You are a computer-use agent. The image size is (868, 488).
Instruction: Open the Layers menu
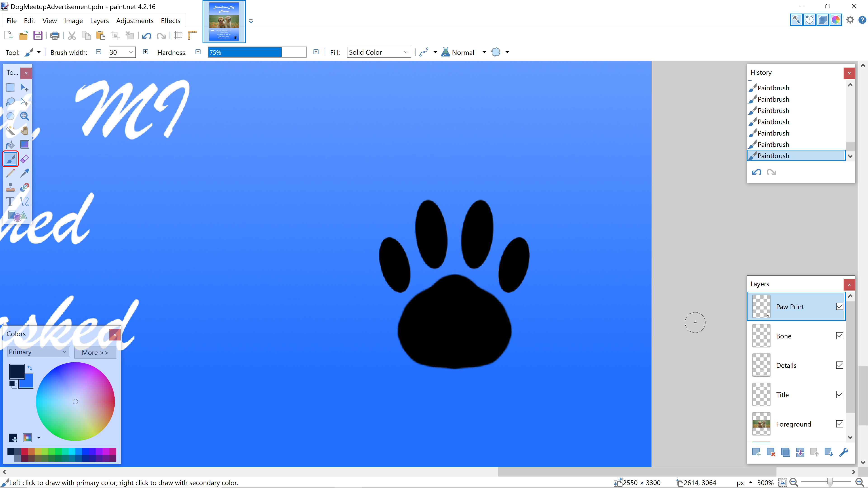(x=99, y=21)
